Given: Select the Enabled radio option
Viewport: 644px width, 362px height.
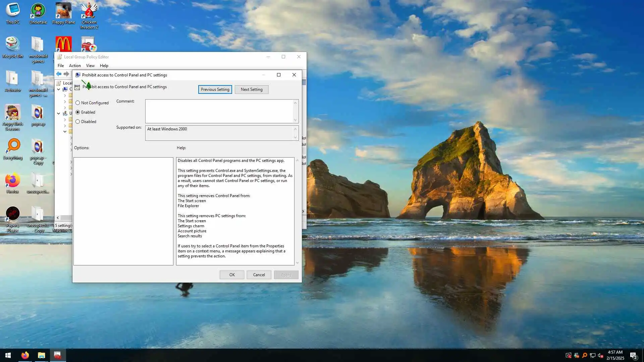Looking at the screenshot, I should click(x=78, y=112).
